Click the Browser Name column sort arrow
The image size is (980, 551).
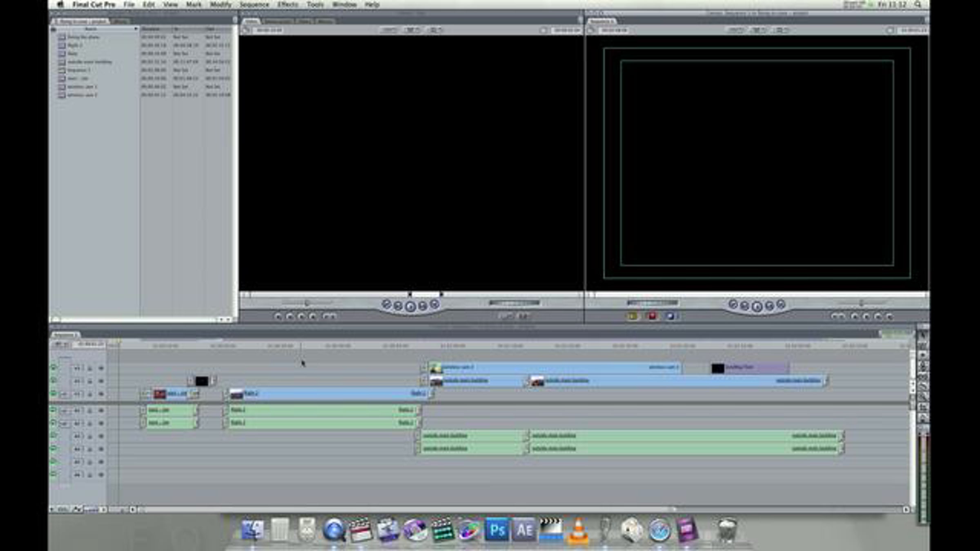136,29
